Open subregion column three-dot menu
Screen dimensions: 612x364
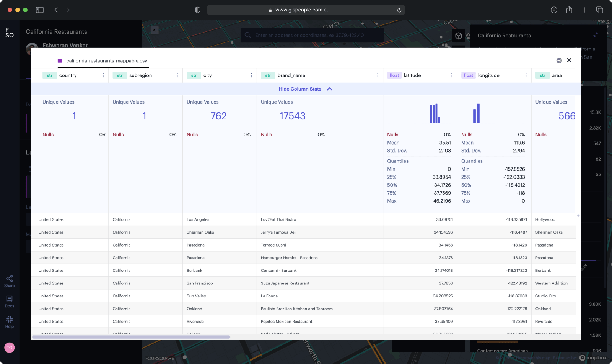[x=177, y=75]
